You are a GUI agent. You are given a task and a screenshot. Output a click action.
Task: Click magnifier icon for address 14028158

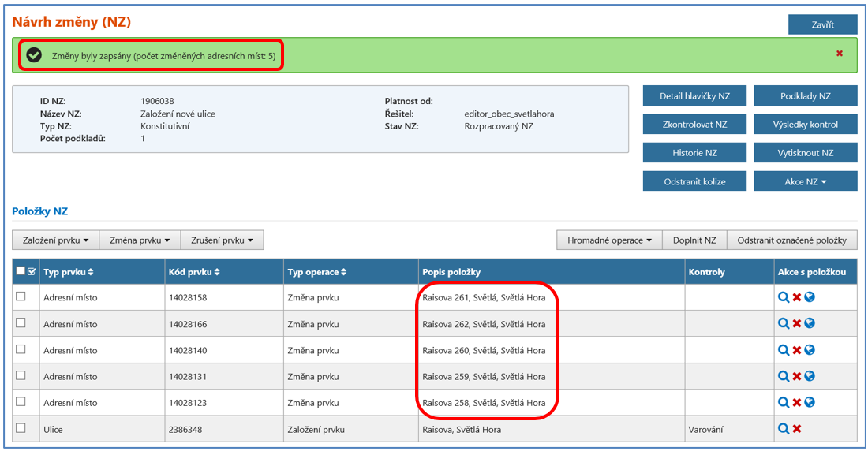pyautogui.click(x=783, y=298)
